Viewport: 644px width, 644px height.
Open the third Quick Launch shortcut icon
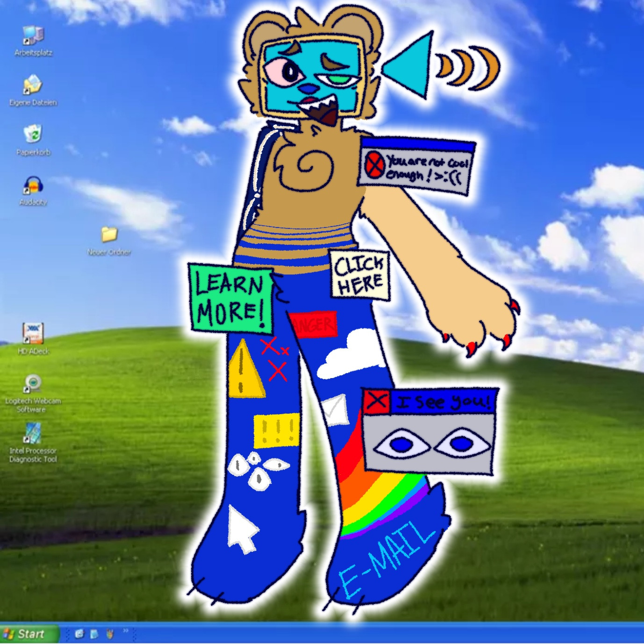coord(110,634)
